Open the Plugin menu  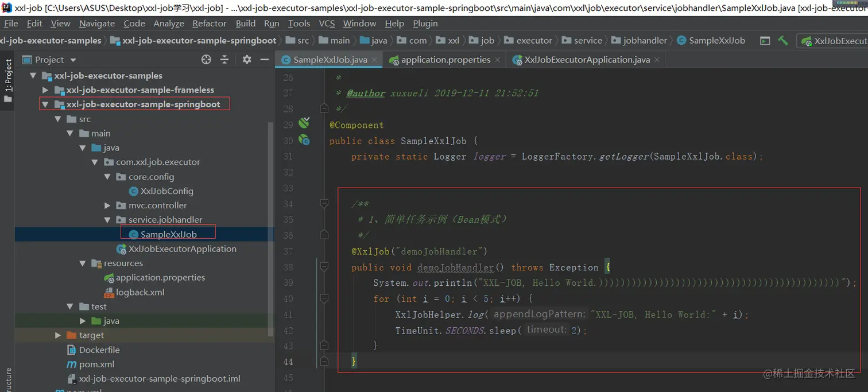[425, 24]
